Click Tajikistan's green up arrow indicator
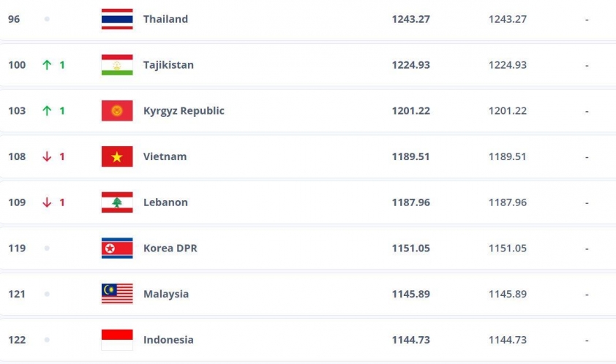This screenshot has height=364, width=616. (47, 65)
